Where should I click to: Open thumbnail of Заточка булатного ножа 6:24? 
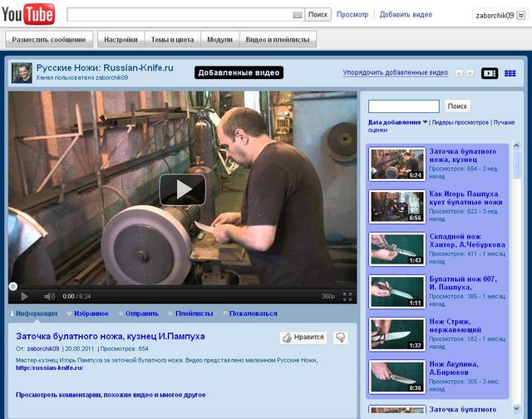coord(397,165)
